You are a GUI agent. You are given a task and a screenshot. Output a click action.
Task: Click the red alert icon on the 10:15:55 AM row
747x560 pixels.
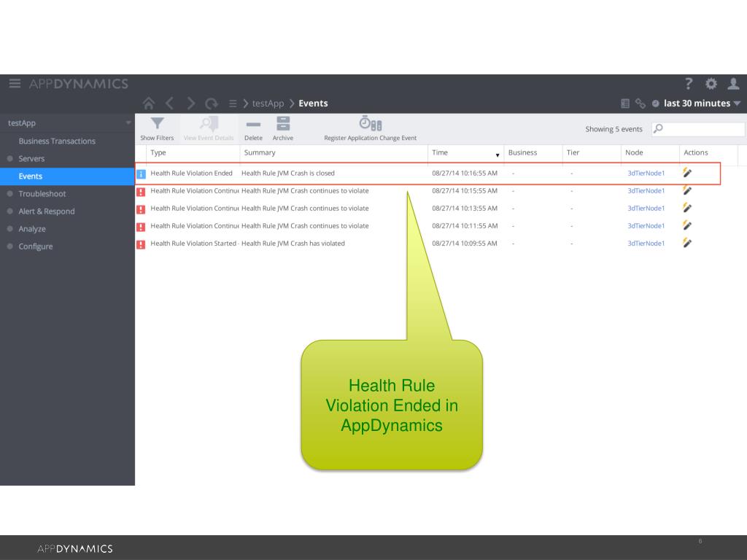[x=141, y=192]
